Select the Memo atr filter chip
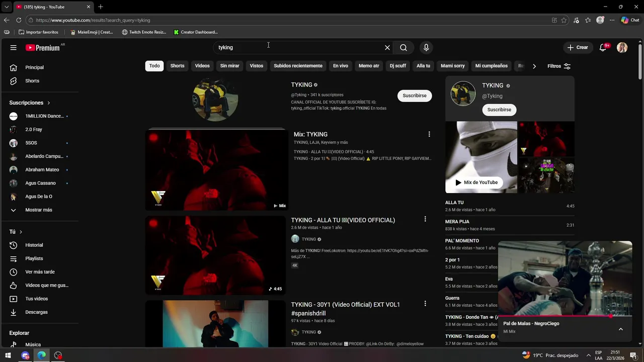Screen dimensions: 644x362 click(369, 66)
